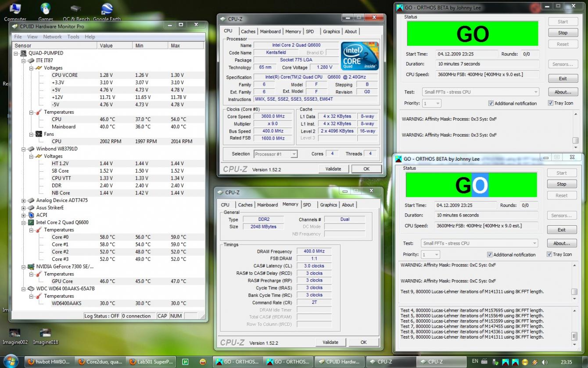The width and height of the screenshot is (588, 368).
Task: Click the DRAM Frequency value 400.0 MHz
Action: coord(314,252)
